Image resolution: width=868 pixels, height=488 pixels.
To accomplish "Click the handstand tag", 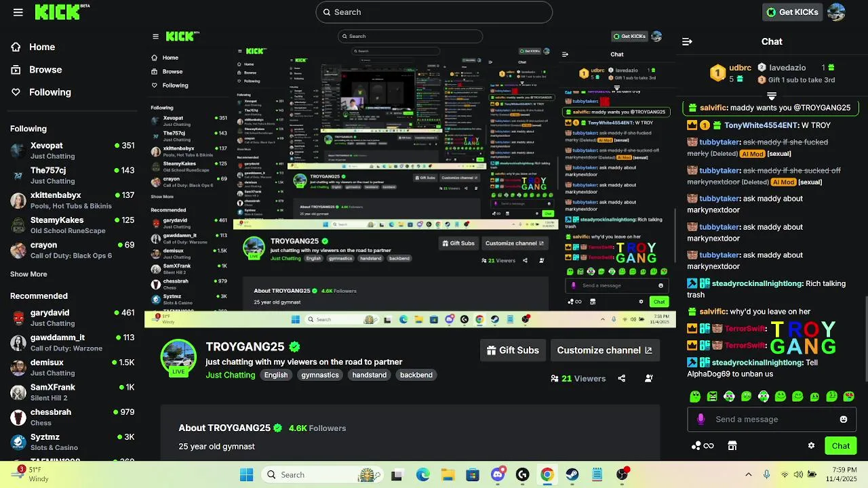I will pos(370,375).
